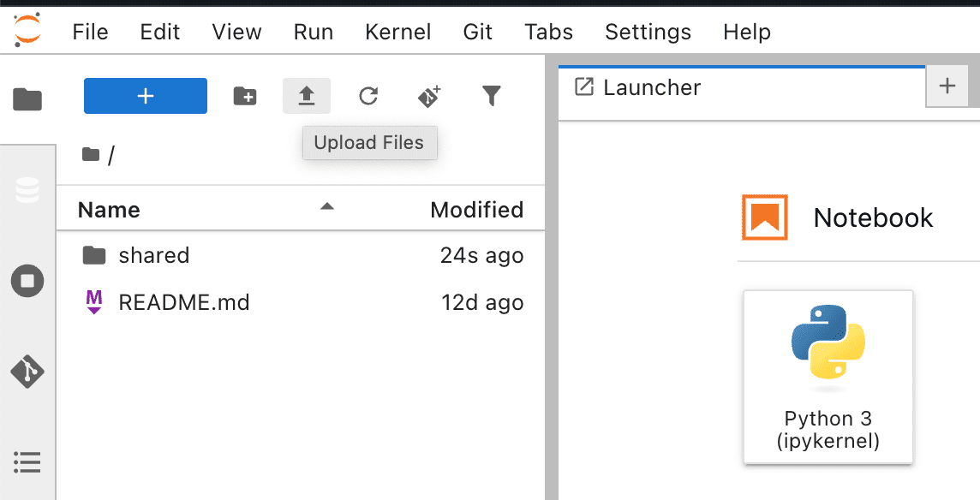Screen dimensions: 980x500
Task: Switch to the Launcher tab
Action: click(x=651, y=87)
